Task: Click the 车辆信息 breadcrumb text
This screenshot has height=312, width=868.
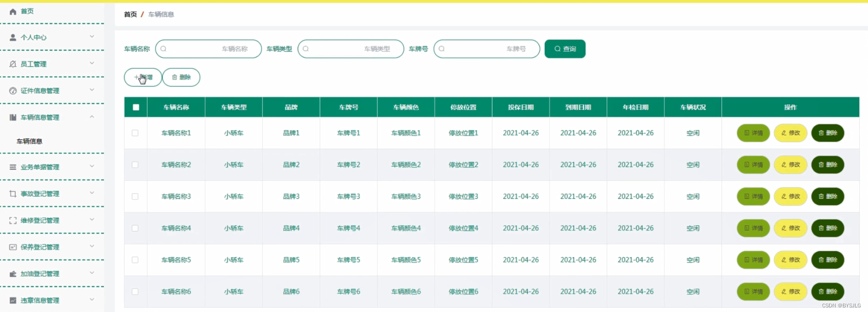Action: 161,14
